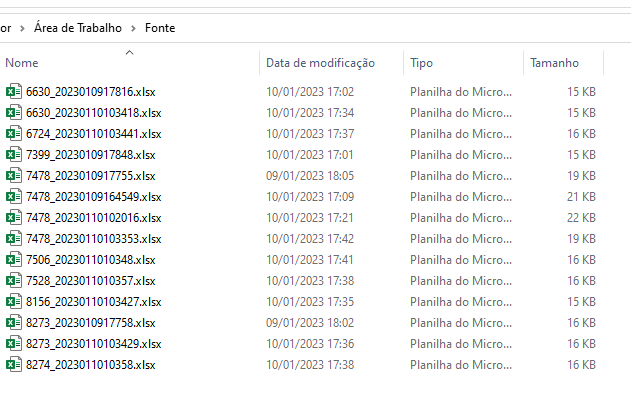Select Excel icon of 7506_2023011010348.xlsx

point(14,260)
